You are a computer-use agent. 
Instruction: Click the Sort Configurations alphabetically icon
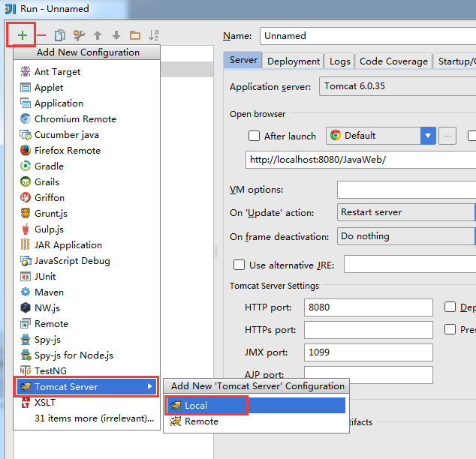(154, 35)
